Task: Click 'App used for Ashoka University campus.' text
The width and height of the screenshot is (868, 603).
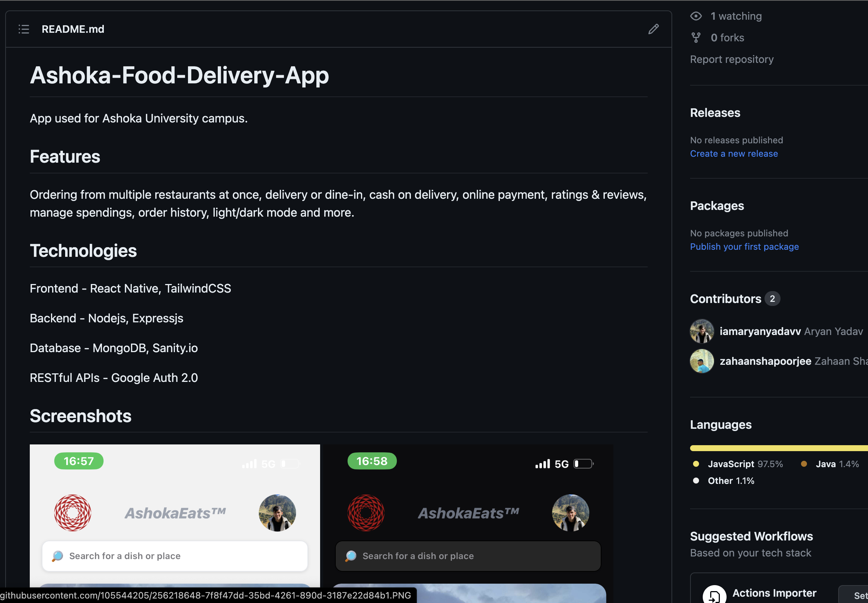Action: pyautogui.click(x=138, y=118)
